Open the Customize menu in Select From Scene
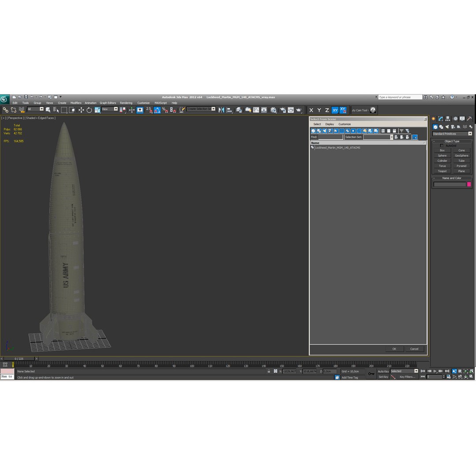This screenshot has height=476, width=476. click(345, 124)
